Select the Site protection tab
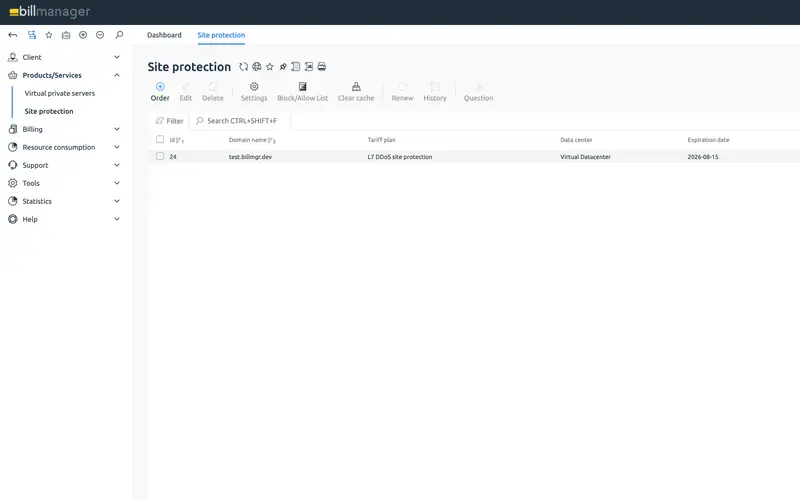This screenshot has width=800, height=500. pyautogui.click(x=221, y=35)
